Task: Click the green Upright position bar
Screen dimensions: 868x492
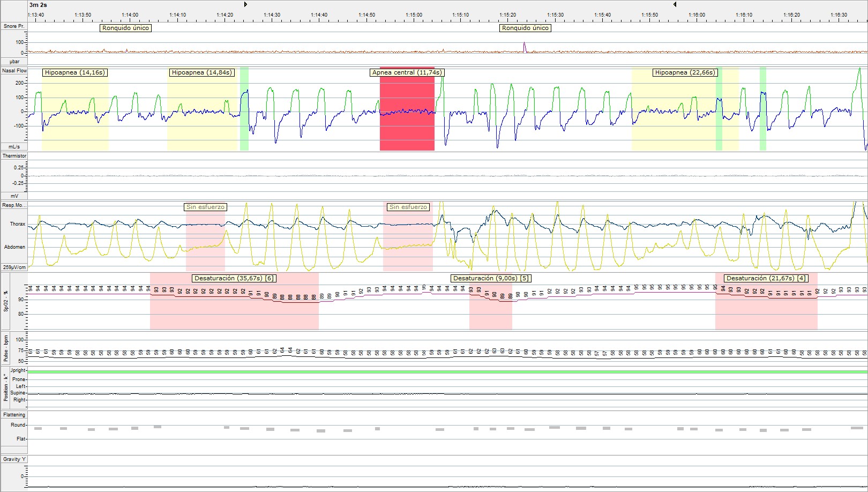Action: point(447,371)
